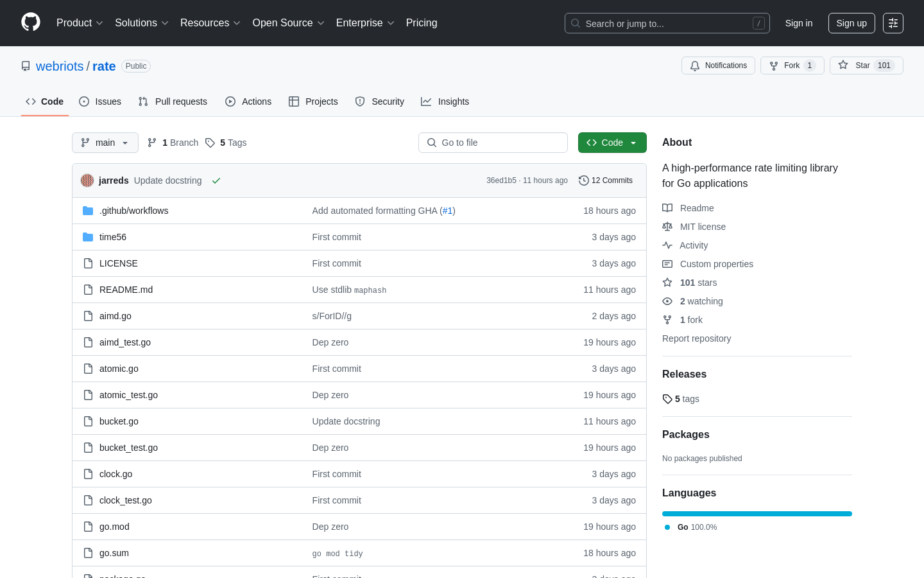Open commit hash 36ed1b5
The height and width of the screenshot is (578, 924).
pyautogui.click(x=501, y=180)
